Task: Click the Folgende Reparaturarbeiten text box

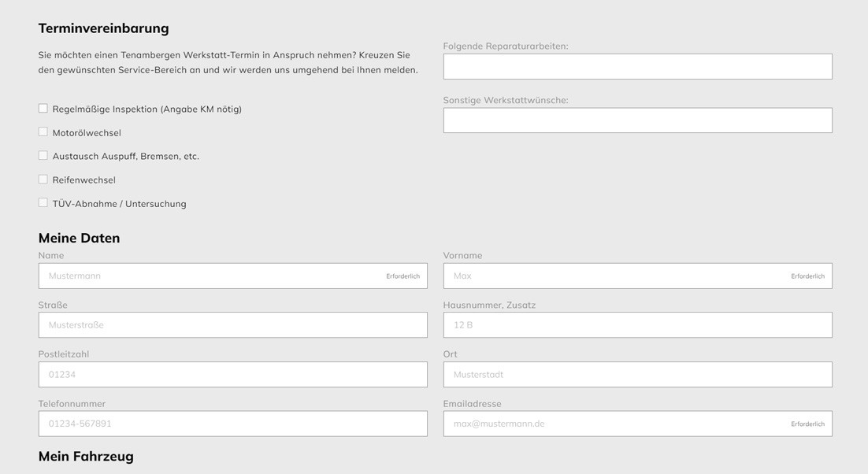Action: 637,67
